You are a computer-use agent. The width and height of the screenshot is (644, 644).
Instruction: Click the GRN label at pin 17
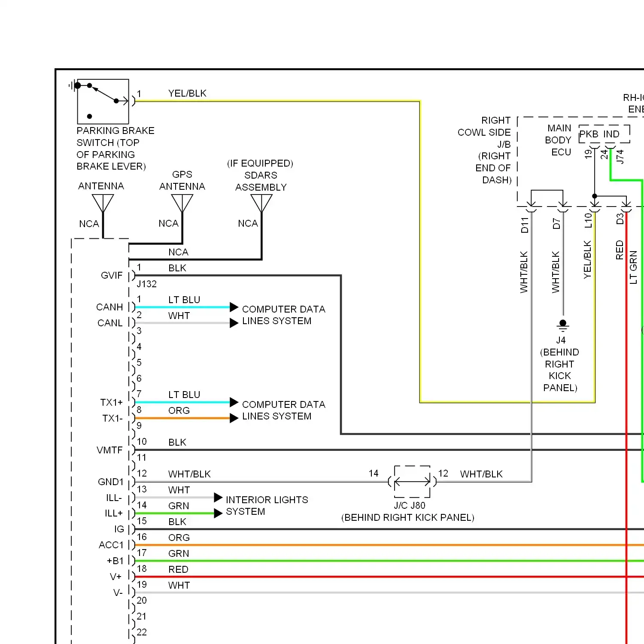(x=179, y=553)
